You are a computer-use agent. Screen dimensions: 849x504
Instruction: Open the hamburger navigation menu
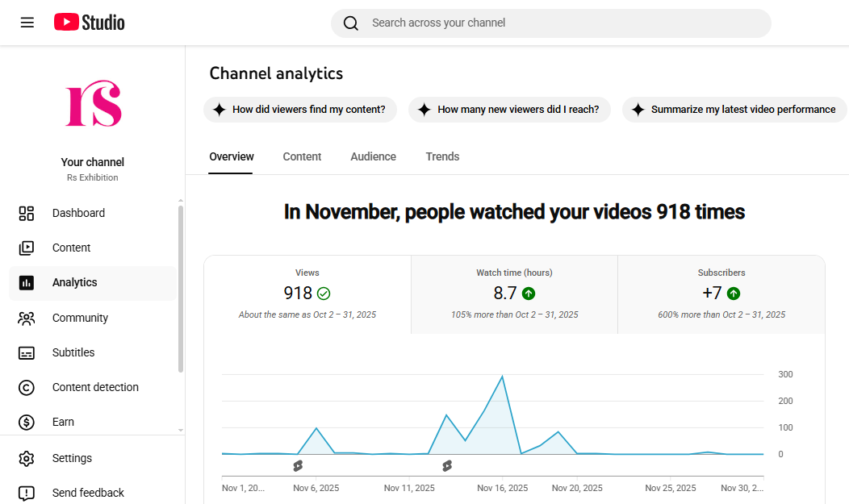click(27, 23)
